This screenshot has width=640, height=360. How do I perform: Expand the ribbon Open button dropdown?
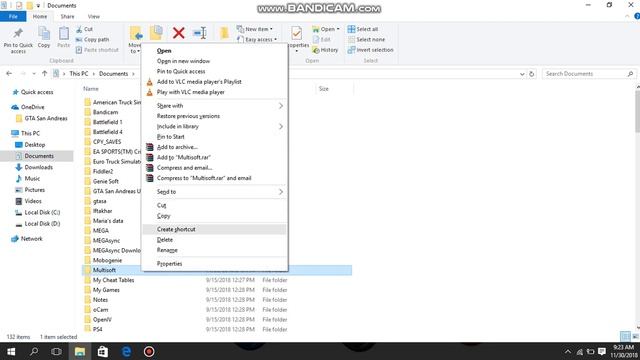point(338,29)
